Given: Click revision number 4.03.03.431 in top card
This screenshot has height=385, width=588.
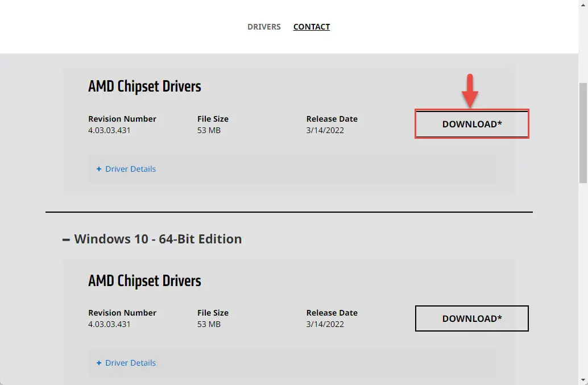Looking at the screenshot, I should (109, 130).
